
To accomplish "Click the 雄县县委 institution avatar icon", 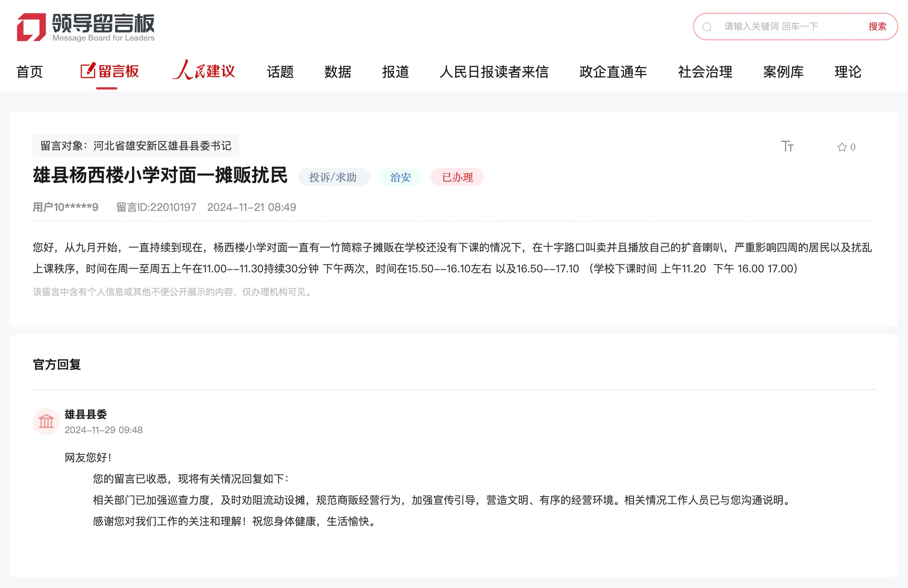I will point(46,422).
